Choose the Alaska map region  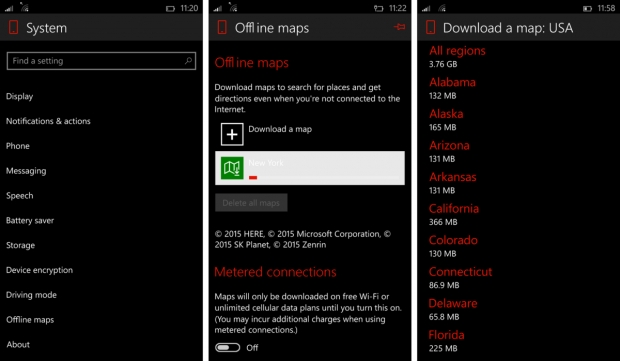tap(446, 120)
